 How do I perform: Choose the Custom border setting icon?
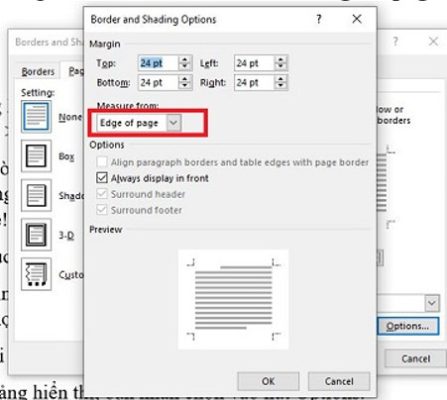tap(36, 274)
